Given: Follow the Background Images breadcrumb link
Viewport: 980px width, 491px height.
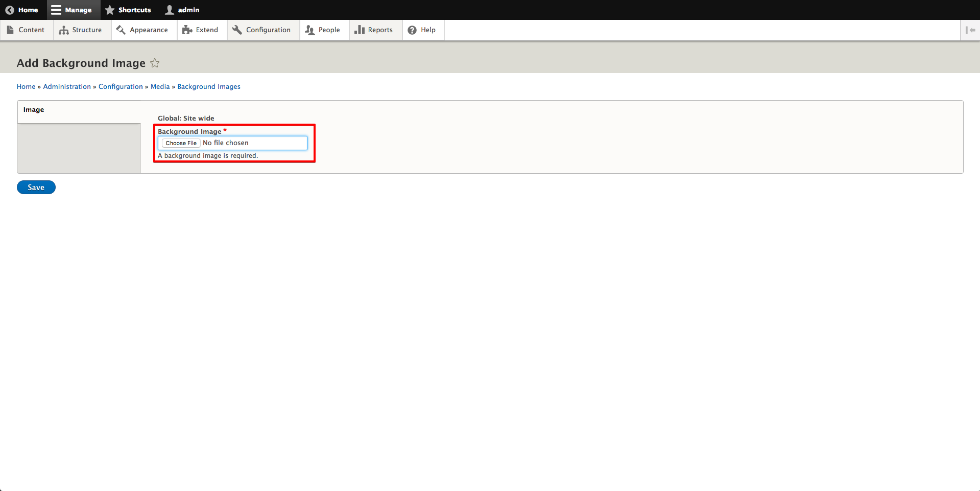Looking at the screenshot, I should coord(208,87).
